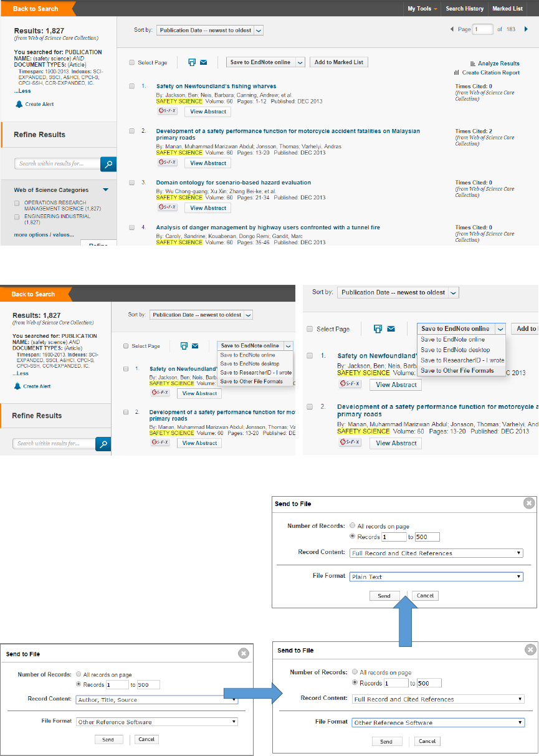
Task: Open Save to EndNote online arrow in four-record results page
Action: 300,62
